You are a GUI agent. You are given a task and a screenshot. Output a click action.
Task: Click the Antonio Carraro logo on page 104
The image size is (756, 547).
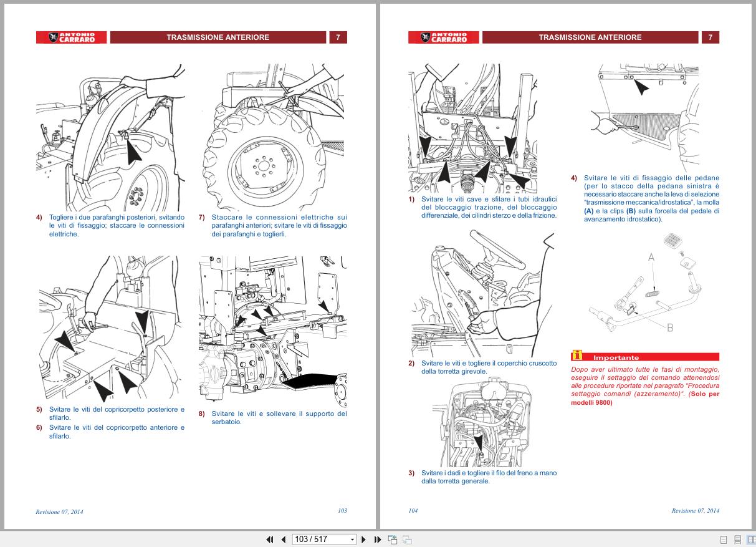pos(444,37)
